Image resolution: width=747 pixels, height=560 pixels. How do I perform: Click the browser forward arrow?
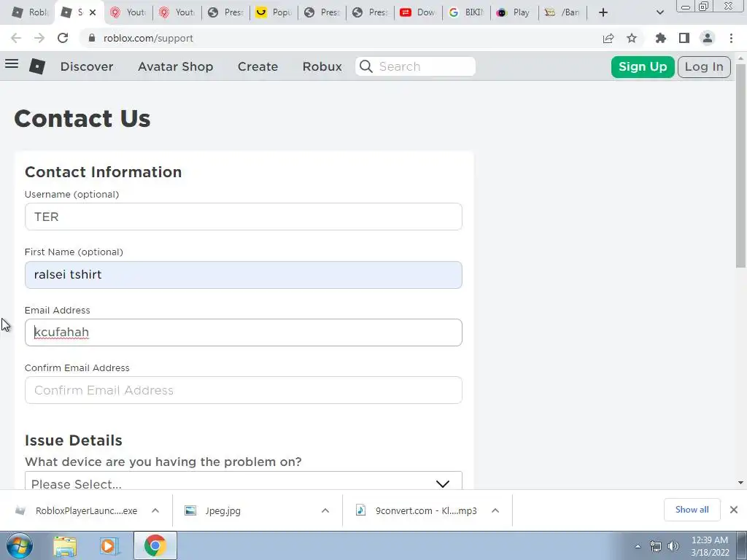39,38
